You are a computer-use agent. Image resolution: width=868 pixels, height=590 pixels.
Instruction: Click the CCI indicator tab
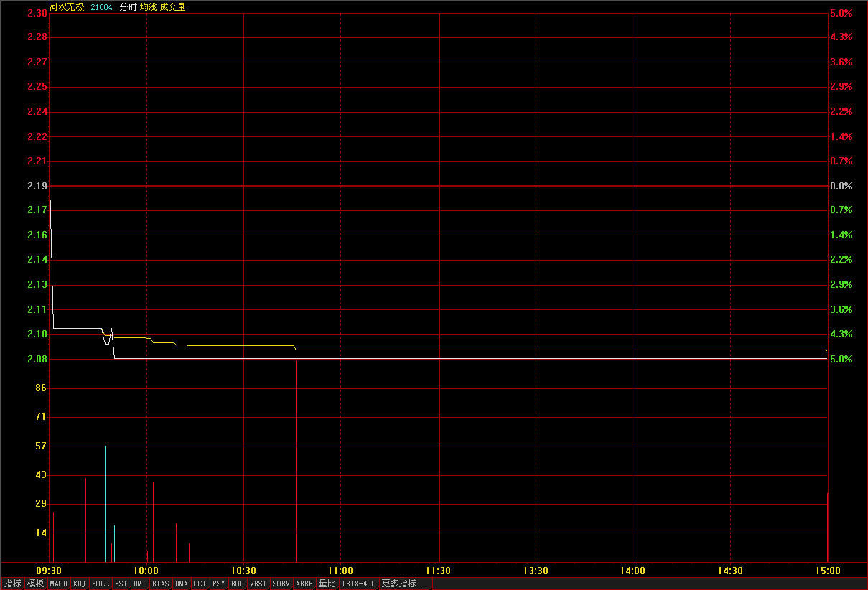coord(200,584)
